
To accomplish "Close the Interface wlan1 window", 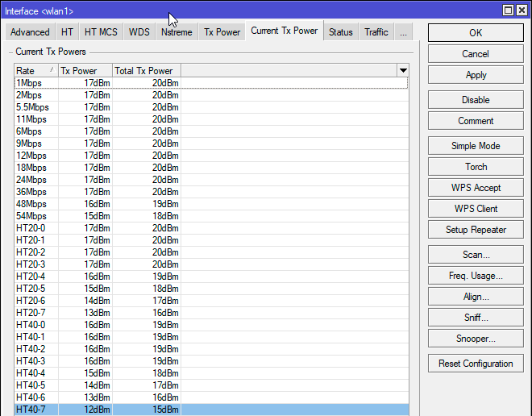I will coord(522,10).
